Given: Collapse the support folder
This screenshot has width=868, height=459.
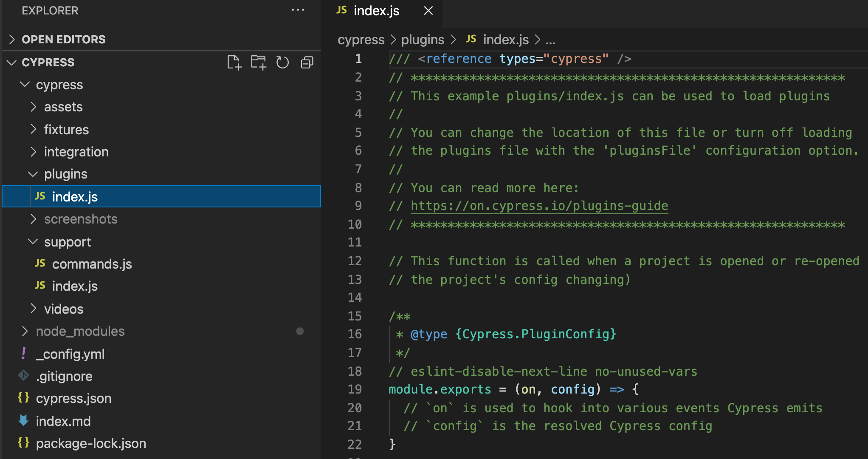Looking at the screenshot, I should click(33, 241).
